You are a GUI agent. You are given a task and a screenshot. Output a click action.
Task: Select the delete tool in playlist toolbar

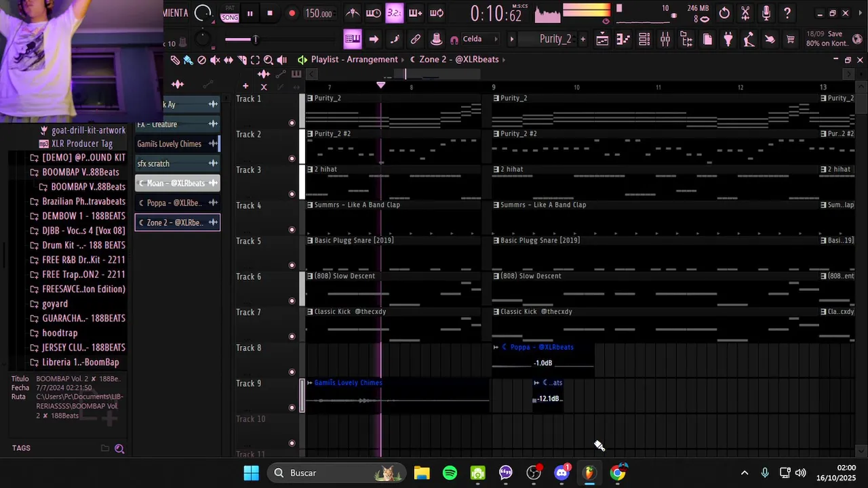(x=201, y=60)
